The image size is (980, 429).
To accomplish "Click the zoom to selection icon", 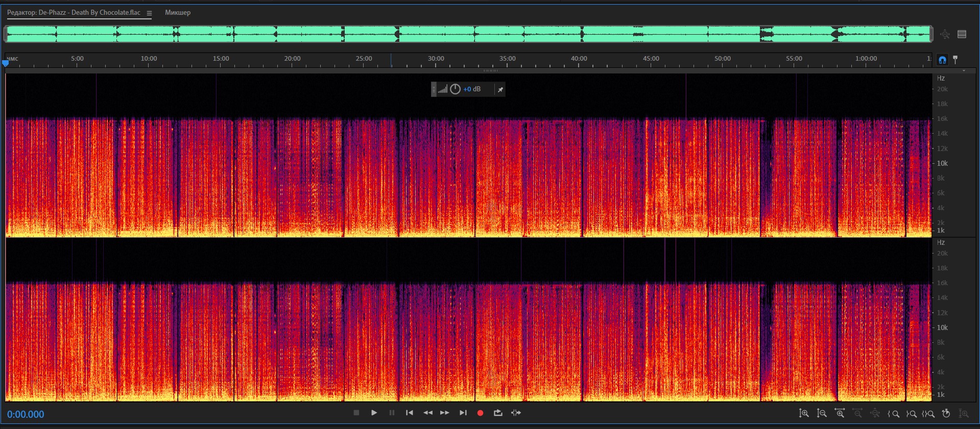I will [x=928, y=414].
